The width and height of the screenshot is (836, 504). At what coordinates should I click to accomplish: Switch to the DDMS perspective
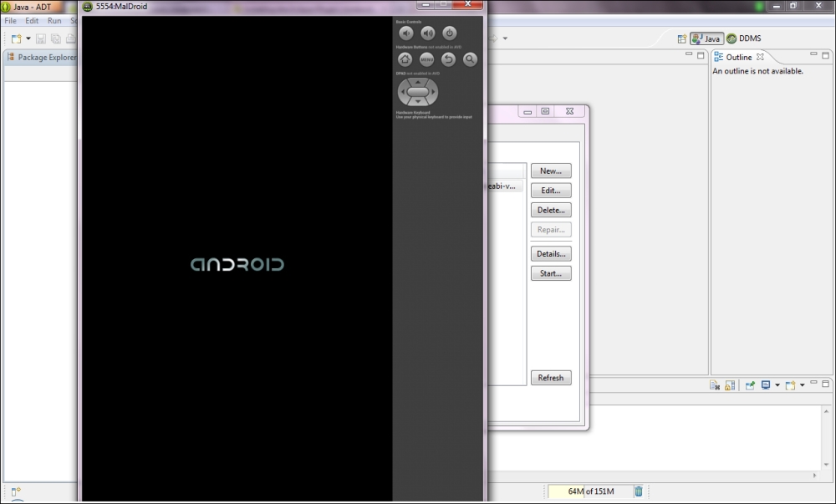pos(744,38)
